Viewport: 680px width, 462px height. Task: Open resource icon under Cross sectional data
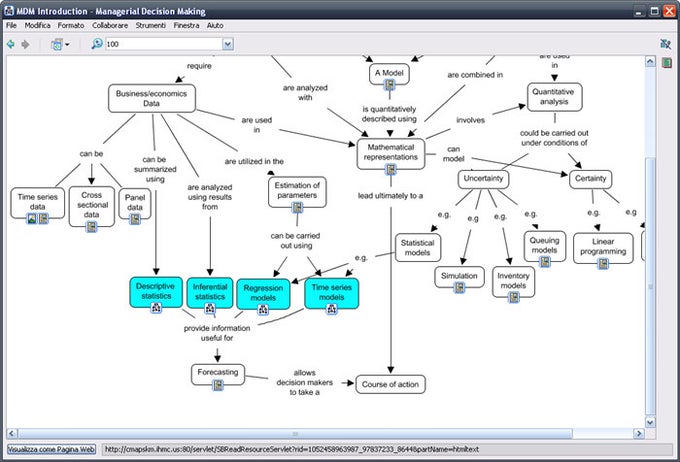(x=92, y=226)
